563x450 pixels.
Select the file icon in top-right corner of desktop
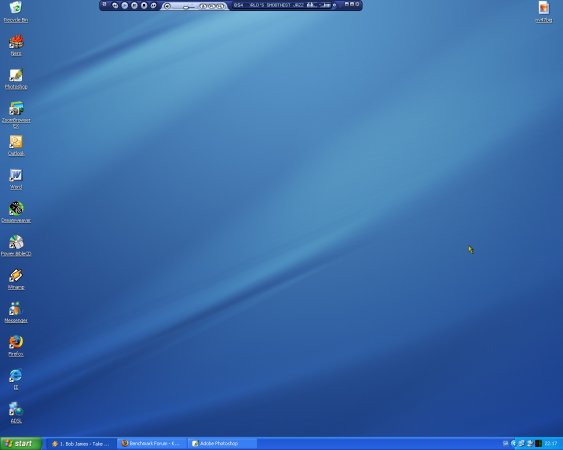pyautogui.click(x=544, y=11)
